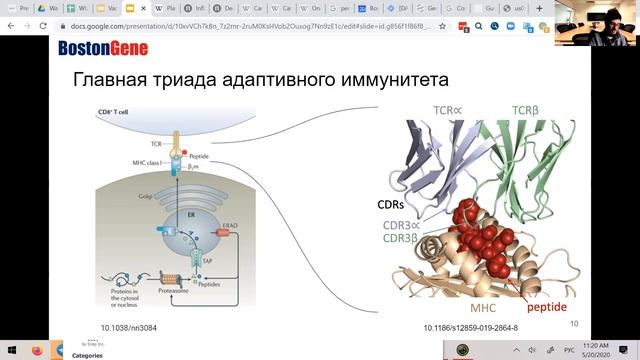This screenshot has width=640, height=360.
Task: Bookmark this page with the star icon
Action: [442, 26]
